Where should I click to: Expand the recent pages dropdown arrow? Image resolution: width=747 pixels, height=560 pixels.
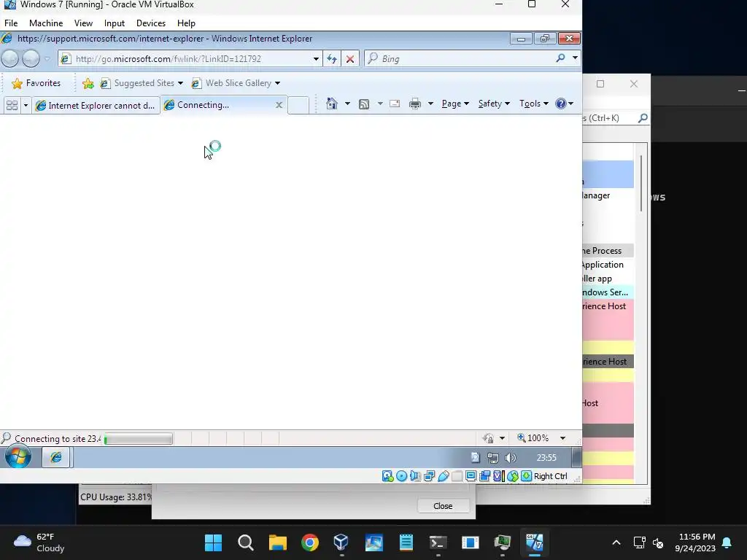click(47, 59)
